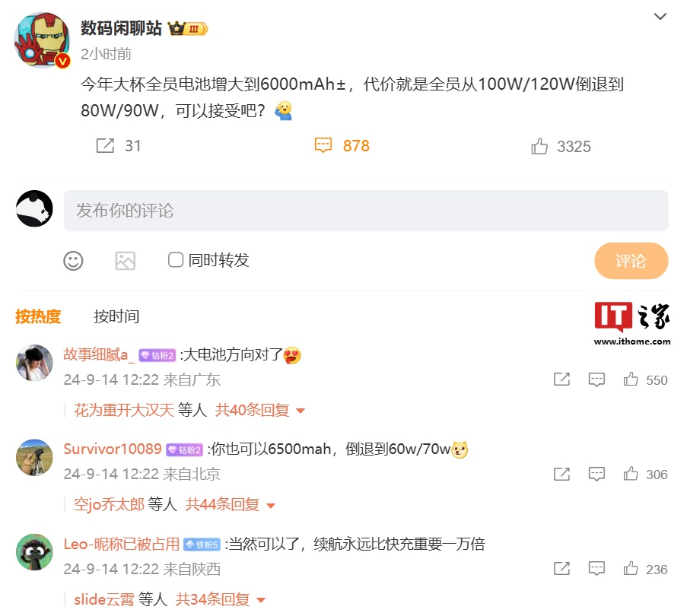Image resolution: width=687 pixels, height=616 pixels.
Task: Reply to Survivor10089's comment via the comment icon
Action: (596, 474)
